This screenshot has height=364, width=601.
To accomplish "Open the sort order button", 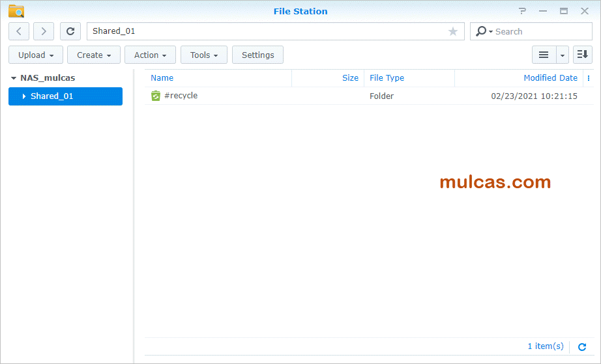I will coord(582,55).
